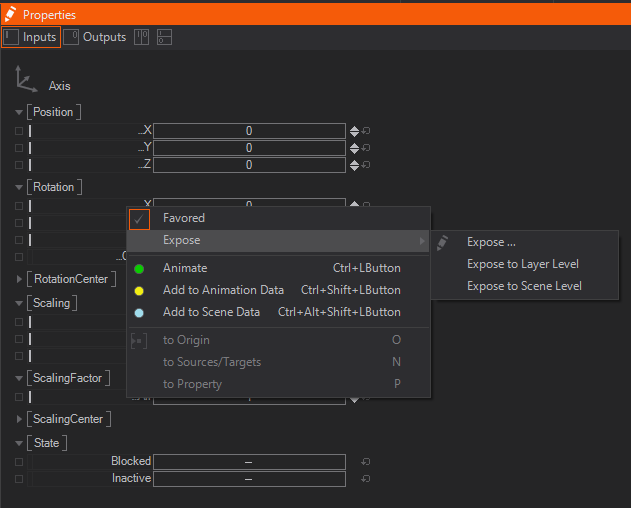Toggle the checkbox beside the Blocked property

(x=18, y=462)
